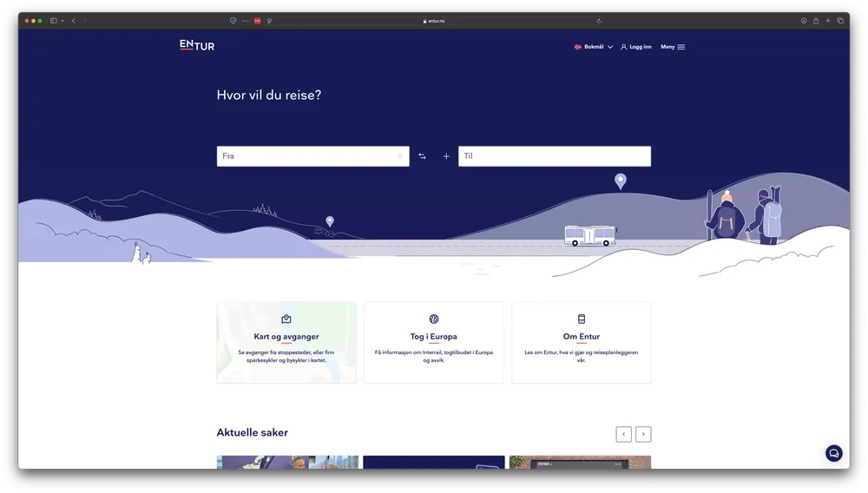
Task: Click Logg inn to sign in
Action: (x=636, y=47)
